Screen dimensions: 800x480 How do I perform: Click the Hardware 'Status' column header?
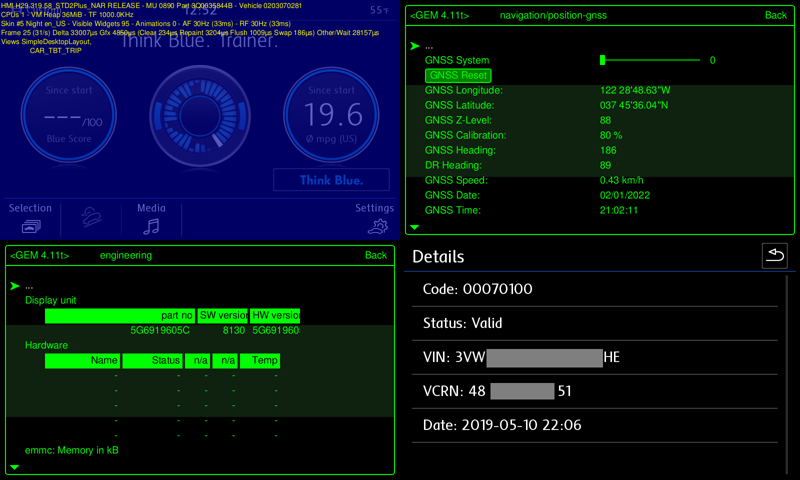coord(152,361)
